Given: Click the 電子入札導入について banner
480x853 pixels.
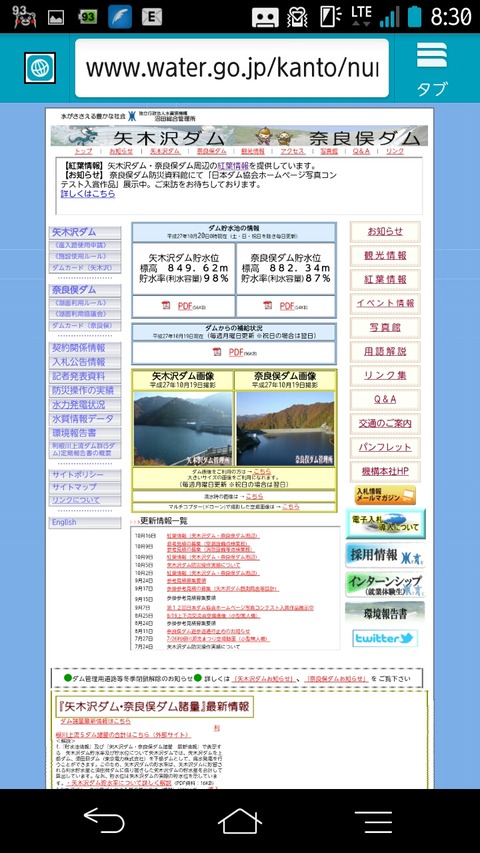Looking at the screenshot, I should click(385, 523).
